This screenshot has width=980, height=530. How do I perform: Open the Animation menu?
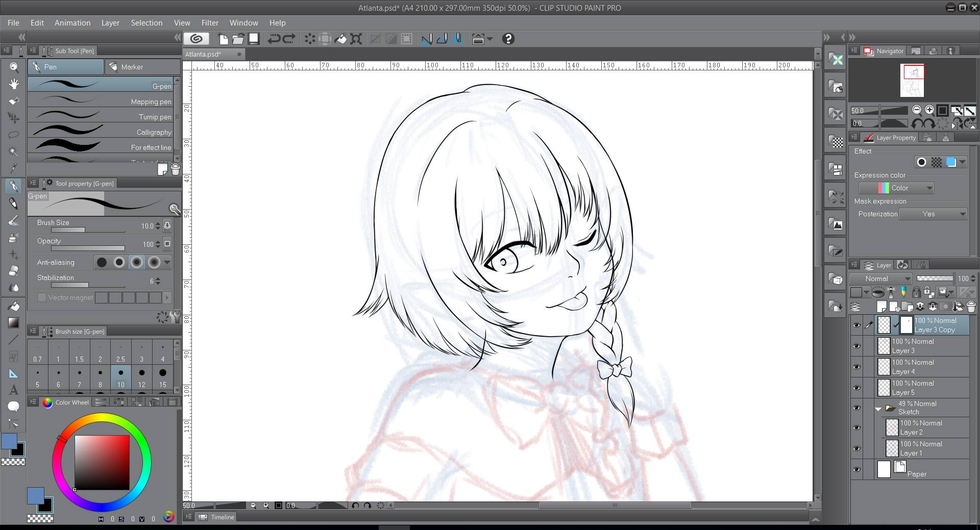[x=72, y=23]
